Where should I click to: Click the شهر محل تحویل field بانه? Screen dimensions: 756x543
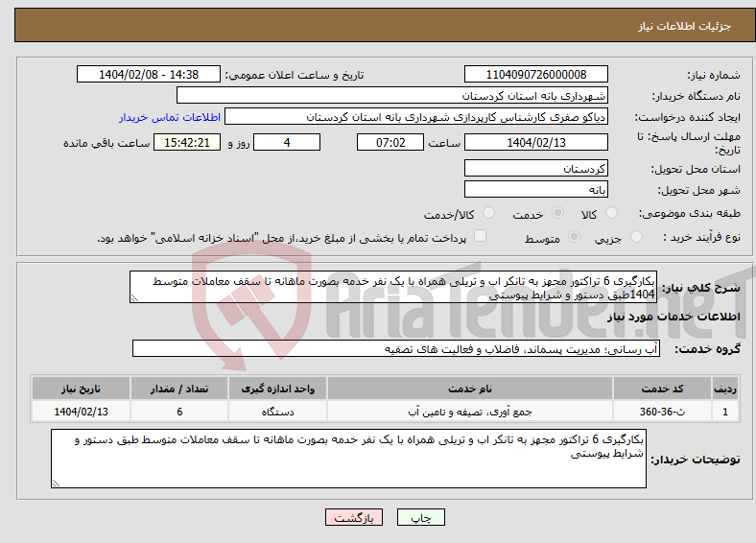535,189
